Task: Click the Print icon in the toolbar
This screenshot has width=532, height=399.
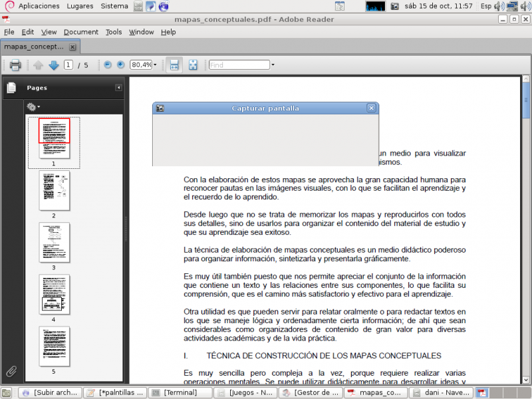Action: (14, 65)
